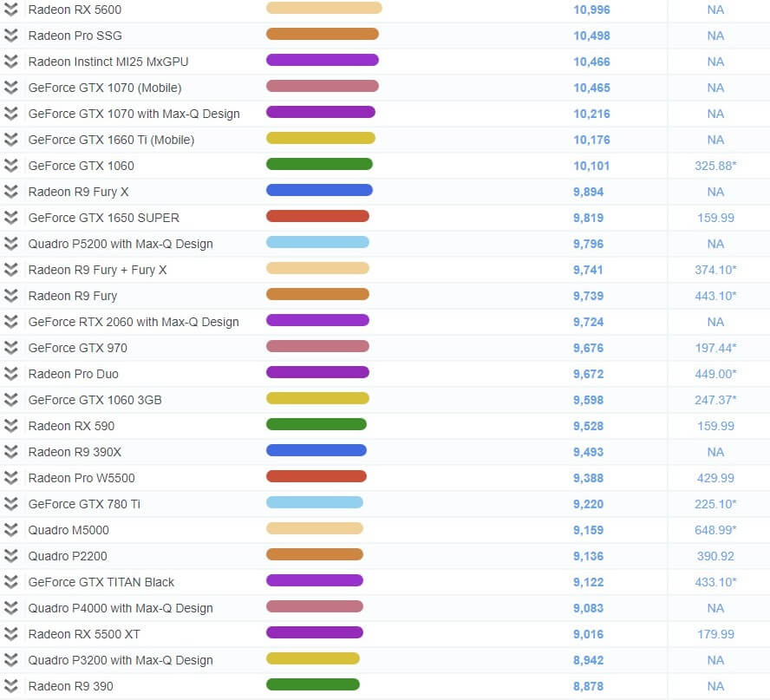The height and width of the screenshot is (700, 770).
Task: Expand the Radeon Instinct MI25 MxGPU chevron
Action: click(10, 62)
